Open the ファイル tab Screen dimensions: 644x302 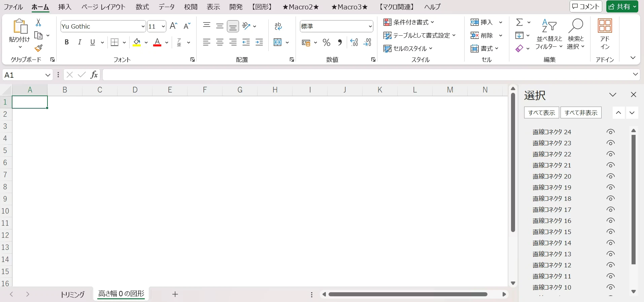pos(13,7)
